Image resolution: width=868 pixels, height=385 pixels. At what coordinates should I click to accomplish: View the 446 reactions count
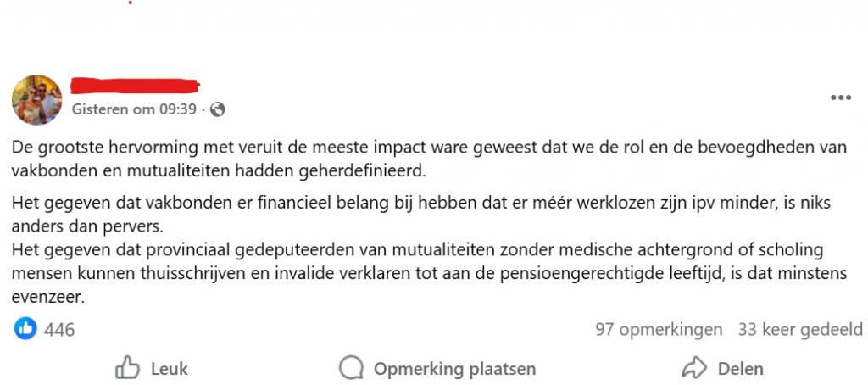click(x=59, y=329)
